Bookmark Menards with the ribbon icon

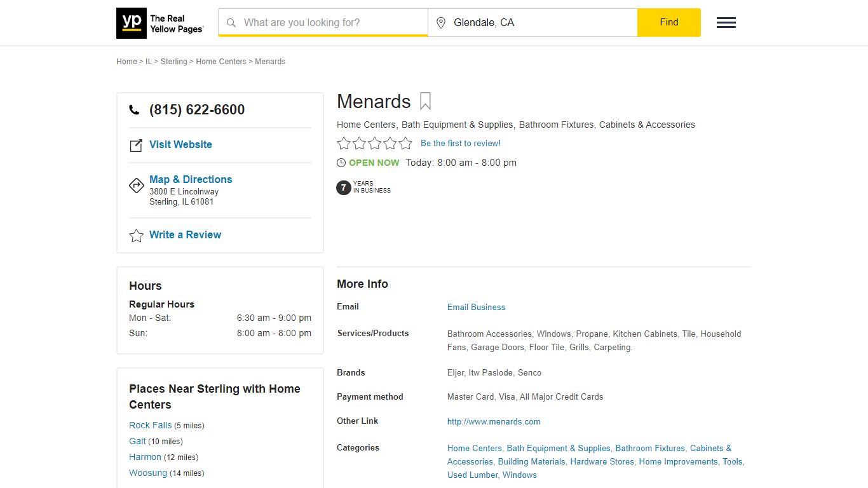coord(425,101)
